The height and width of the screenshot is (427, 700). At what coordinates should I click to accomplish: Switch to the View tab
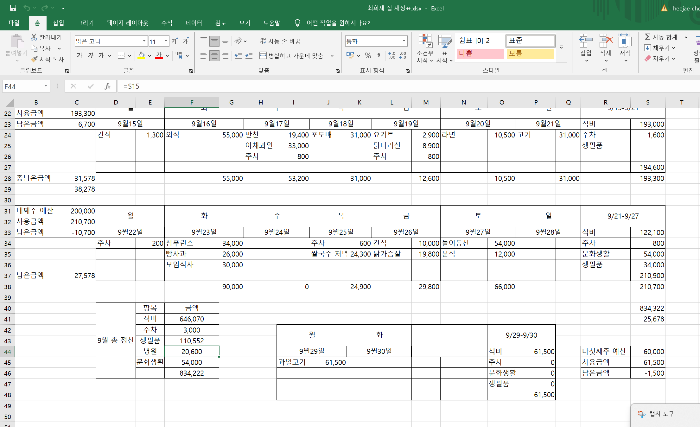click(x=244, y=23)
